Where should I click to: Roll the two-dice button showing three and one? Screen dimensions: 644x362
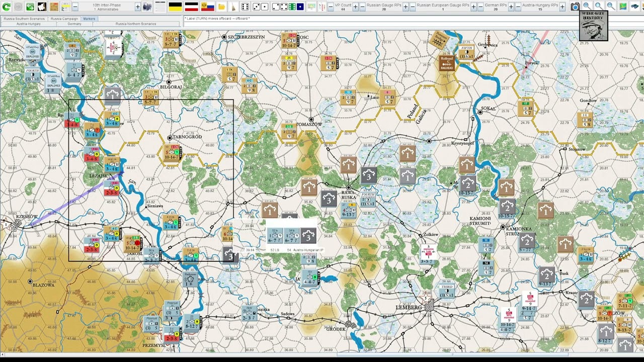tap(260, 7)
